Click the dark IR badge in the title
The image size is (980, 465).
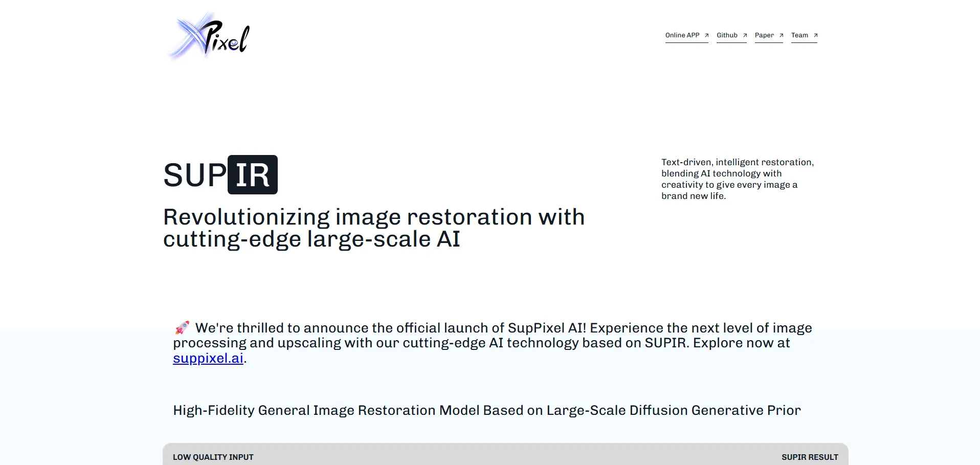(x=252, y=175)
